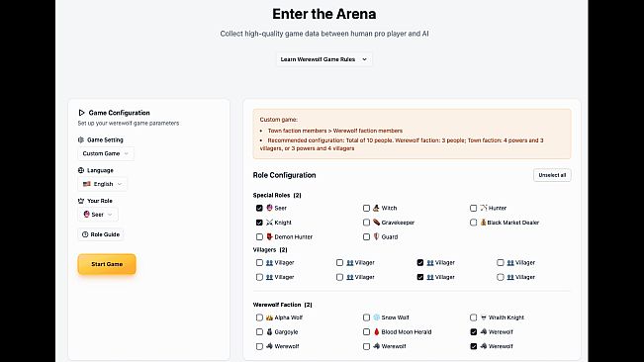Enable the Demon Hunter checkbox
The width and height of the screenshot is (644, 362).
tap(259, 236)
